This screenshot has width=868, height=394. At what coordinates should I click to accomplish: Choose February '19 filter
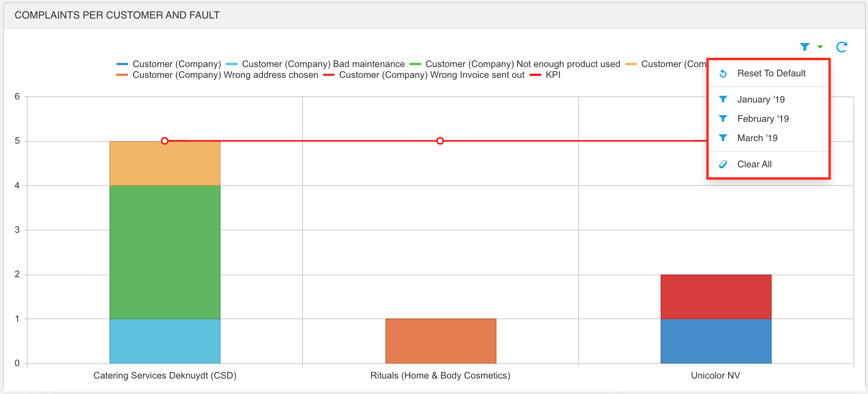point(769,119)
